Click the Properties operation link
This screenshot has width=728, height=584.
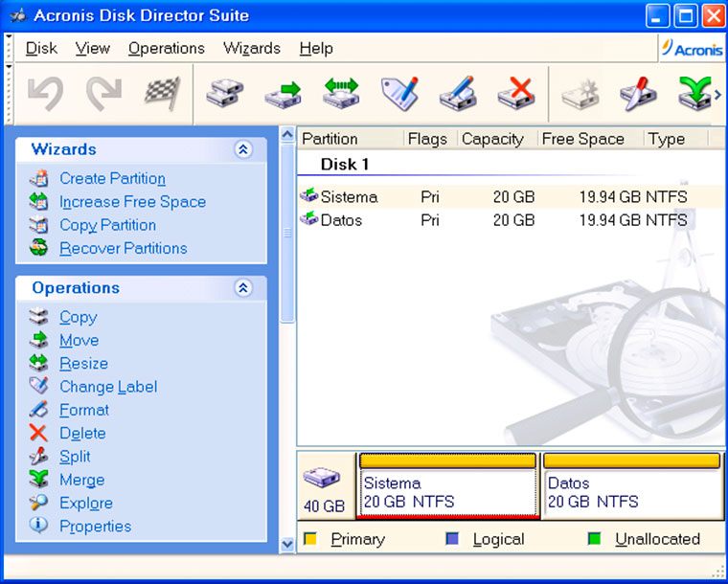point(96,526)
